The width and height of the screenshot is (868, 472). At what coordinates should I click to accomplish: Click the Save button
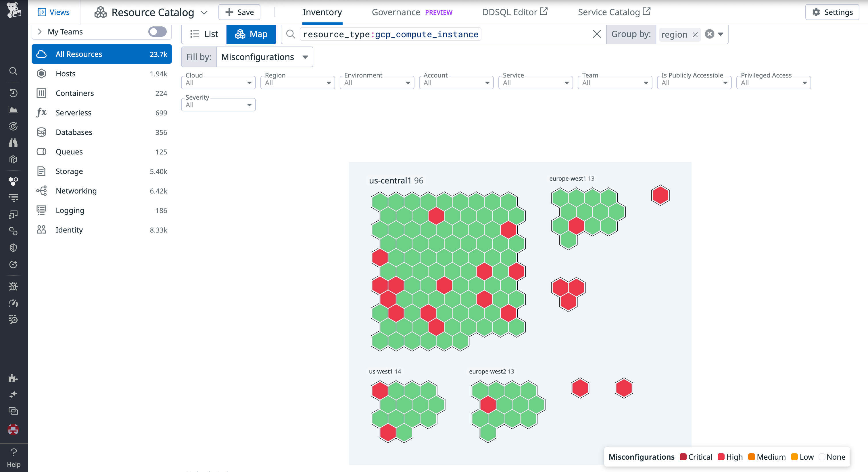pos(239,12)
